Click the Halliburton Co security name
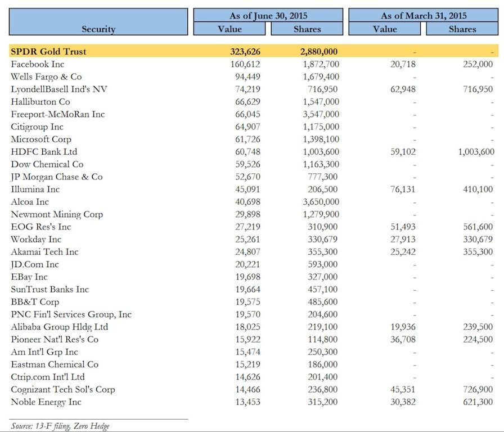 [40, 102]
